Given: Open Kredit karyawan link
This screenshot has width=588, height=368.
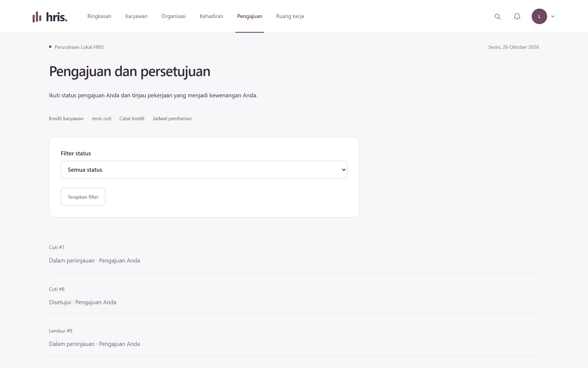Looking at the screenshot, I should [66, 119].
